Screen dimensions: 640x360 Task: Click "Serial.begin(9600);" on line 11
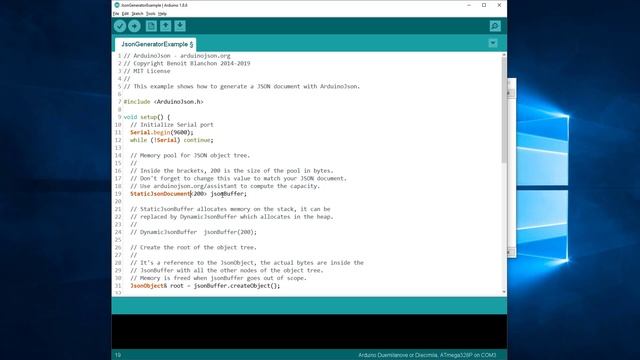162,132
